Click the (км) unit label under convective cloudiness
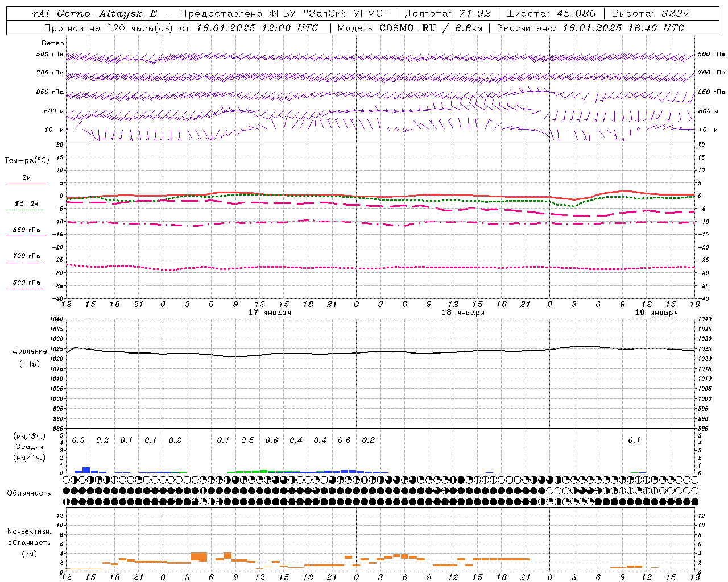The width and height of the screenshot is (728, 582). click(29, 554)
